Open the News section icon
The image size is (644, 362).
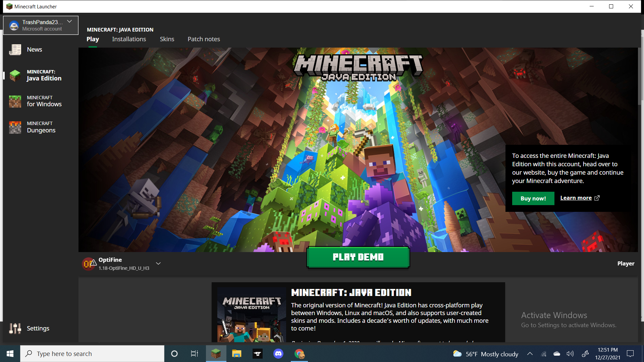(x=15, y=50)
